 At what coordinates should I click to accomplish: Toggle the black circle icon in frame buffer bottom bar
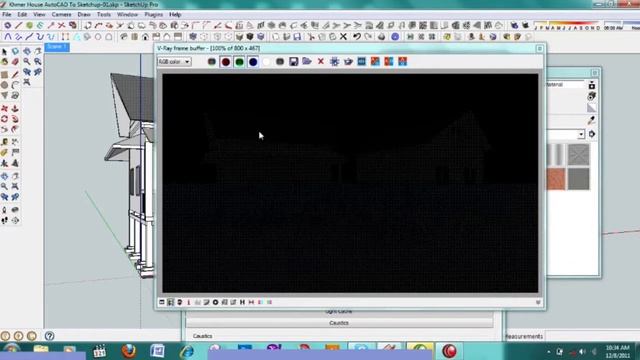click(216, 302)
